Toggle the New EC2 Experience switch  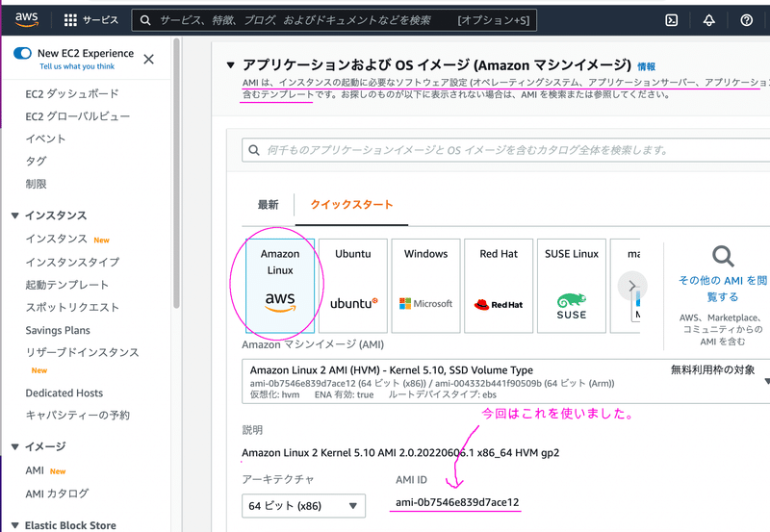[22, 53]
